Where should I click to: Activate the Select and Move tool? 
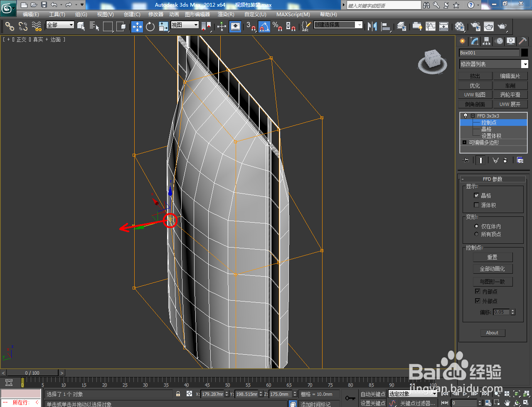[x=137, y=27]
